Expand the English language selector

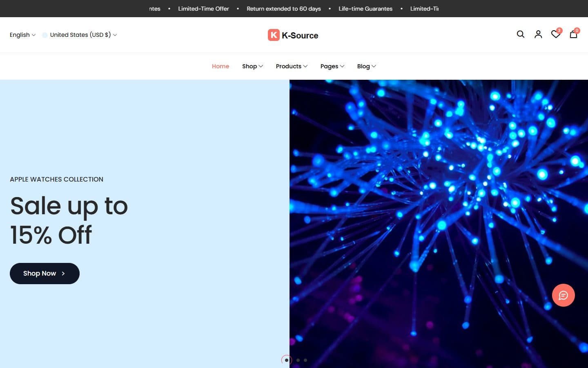click(22, 35)
